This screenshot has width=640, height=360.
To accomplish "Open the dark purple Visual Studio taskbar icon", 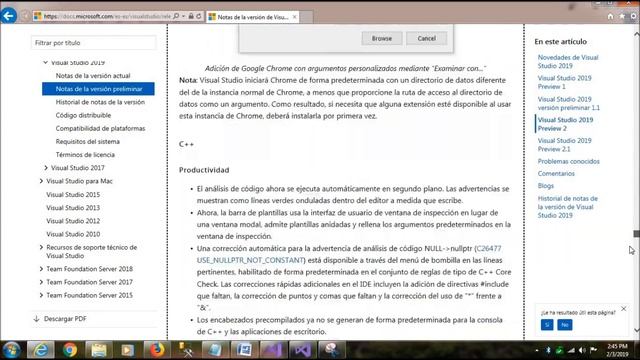I will click(302, 350).
